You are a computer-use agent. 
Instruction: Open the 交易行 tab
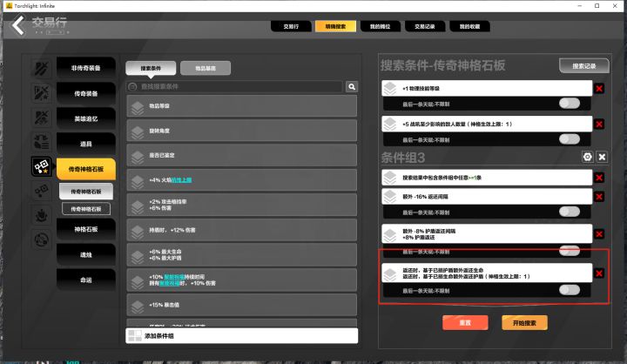(291, 26)
